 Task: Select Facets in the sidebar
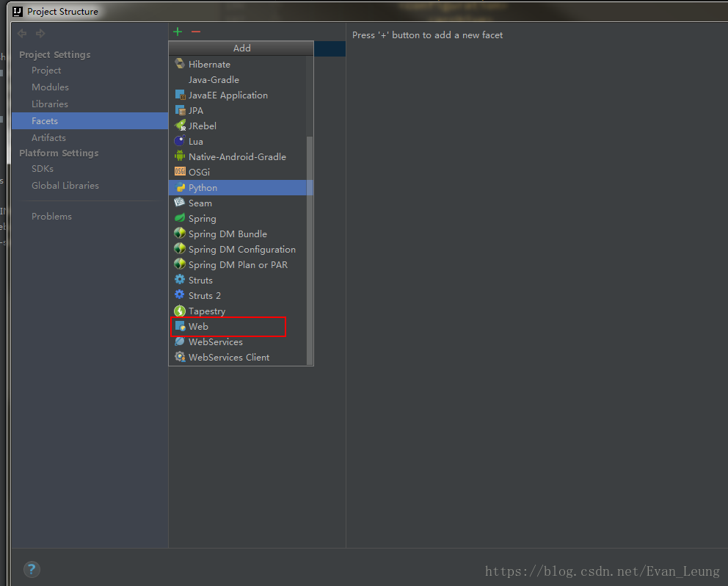tap(90, 121)
